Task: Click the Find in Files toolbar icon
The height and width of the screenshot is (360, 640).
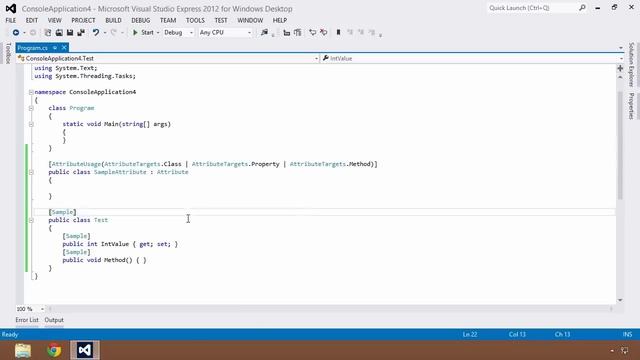Action: click(x=264, y=32)
